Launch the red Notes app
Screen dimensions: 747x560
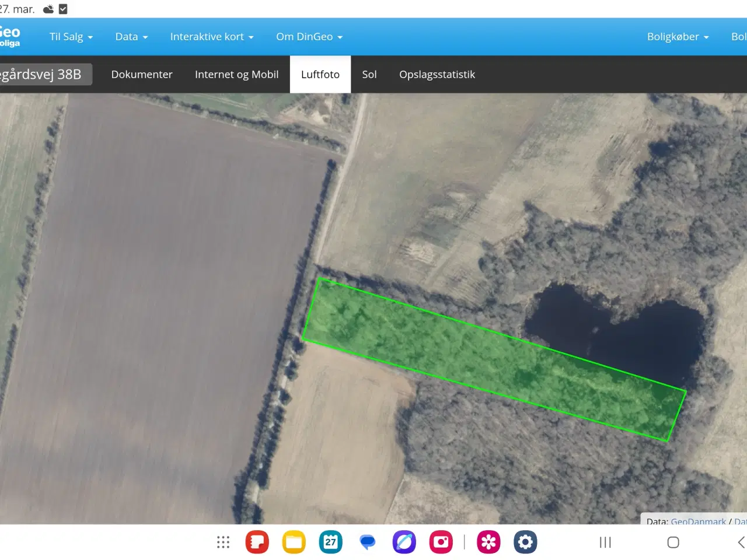pos(257,542)
